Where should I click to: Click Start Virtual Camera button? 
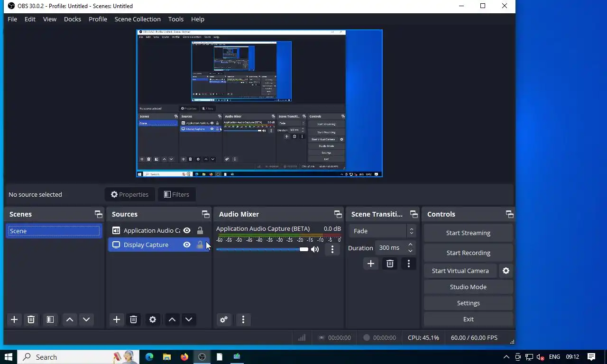(x=460, y=271)
